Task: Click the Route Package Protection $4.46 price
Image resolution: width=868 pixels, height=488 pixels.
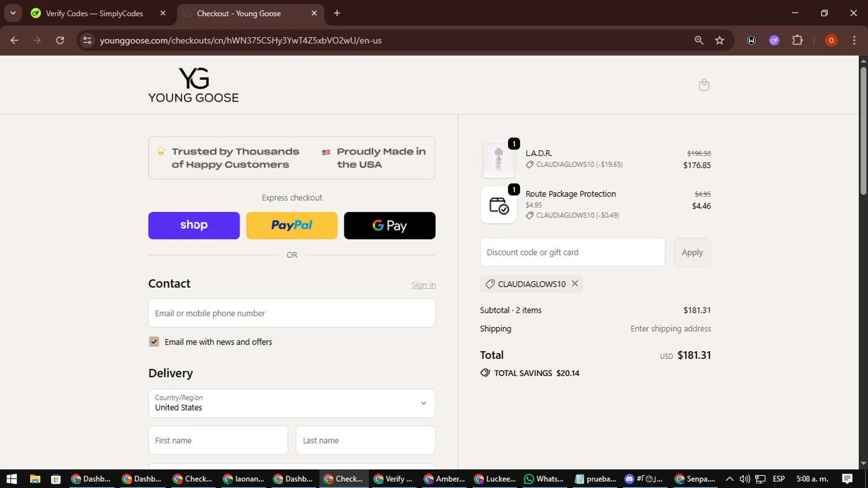Action: coord(701,206)
